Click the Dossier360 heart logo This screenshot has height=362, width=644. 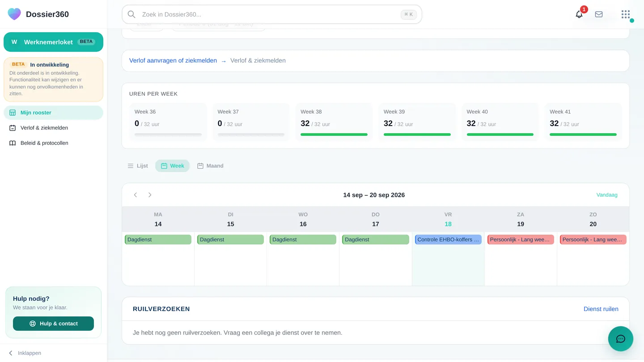14,14
